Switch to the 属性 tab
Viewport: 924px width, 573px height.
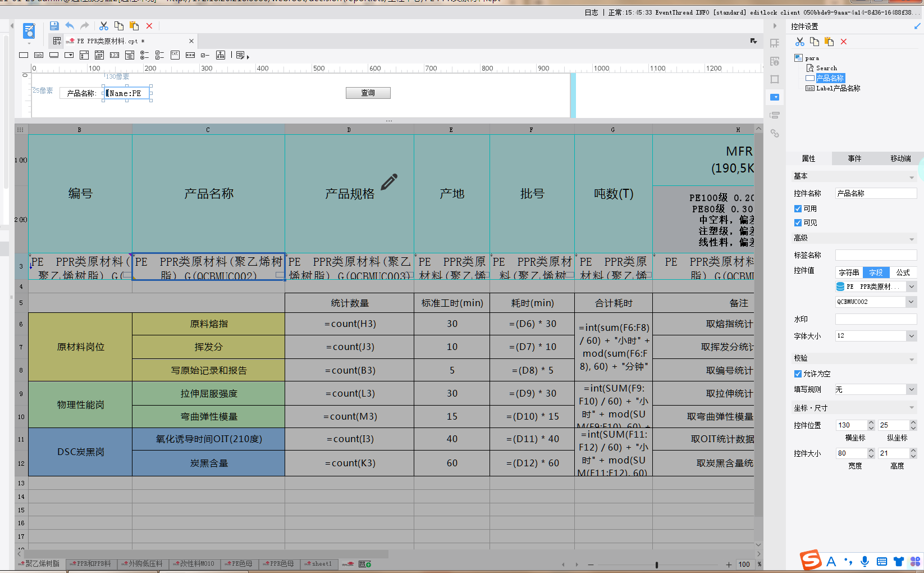pos(808,158)
